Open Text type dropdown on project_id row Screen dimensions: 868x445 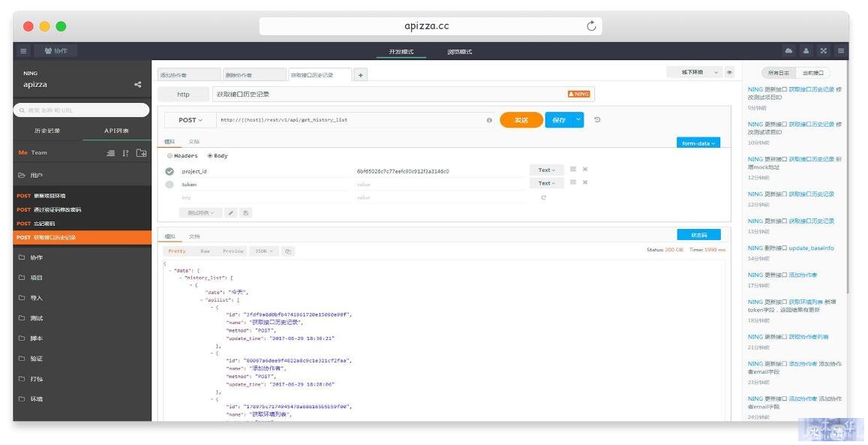pyautogui.click(x=546, y=170)
